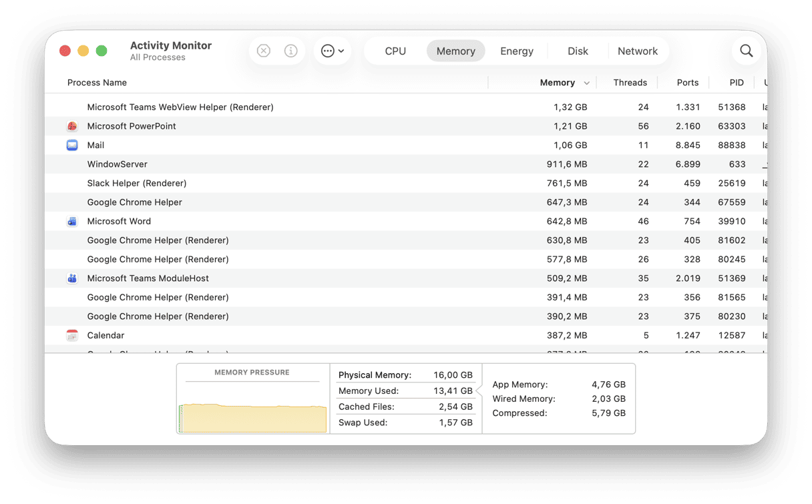The width and height of the screenshot is (812, 504).
Task: Open the Network tab
Action: 638,51
